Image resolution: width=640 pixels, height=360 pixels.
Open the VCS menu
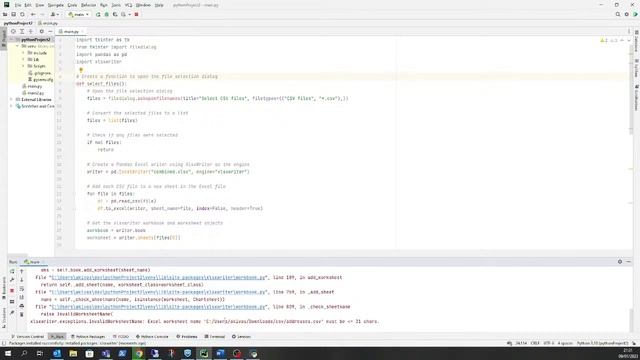point(128,5)
